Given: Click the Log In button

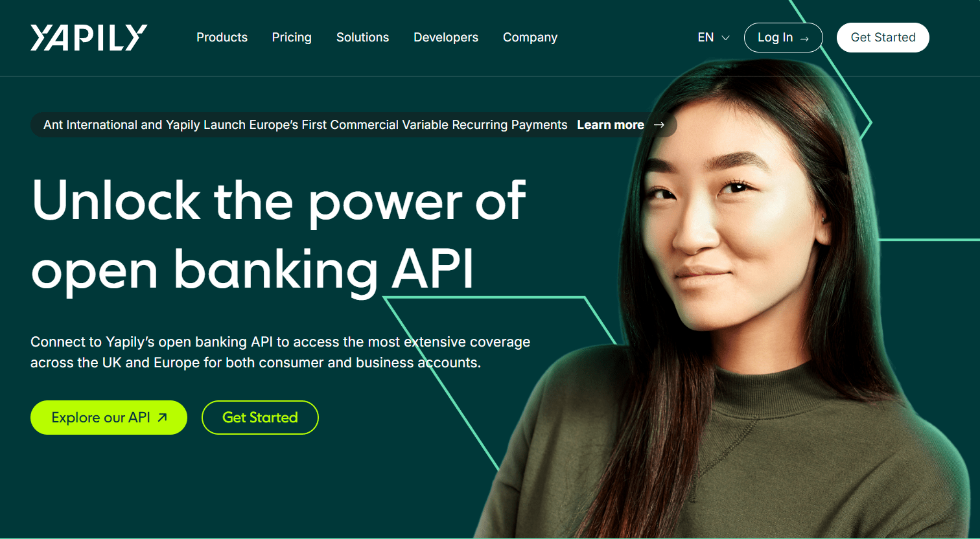Looking at the screenshot, I should [x=783, y=38].
